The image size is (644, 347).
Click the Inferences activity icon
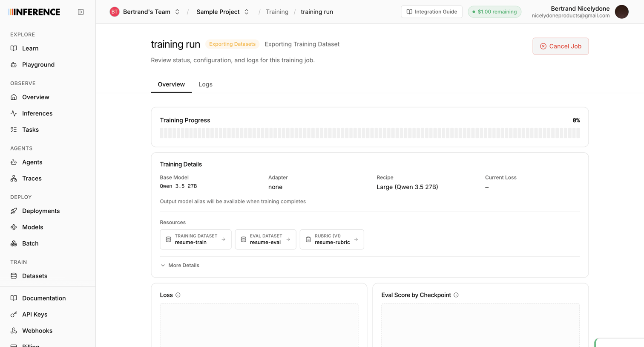pyautogui.click(x=14, y=113)
